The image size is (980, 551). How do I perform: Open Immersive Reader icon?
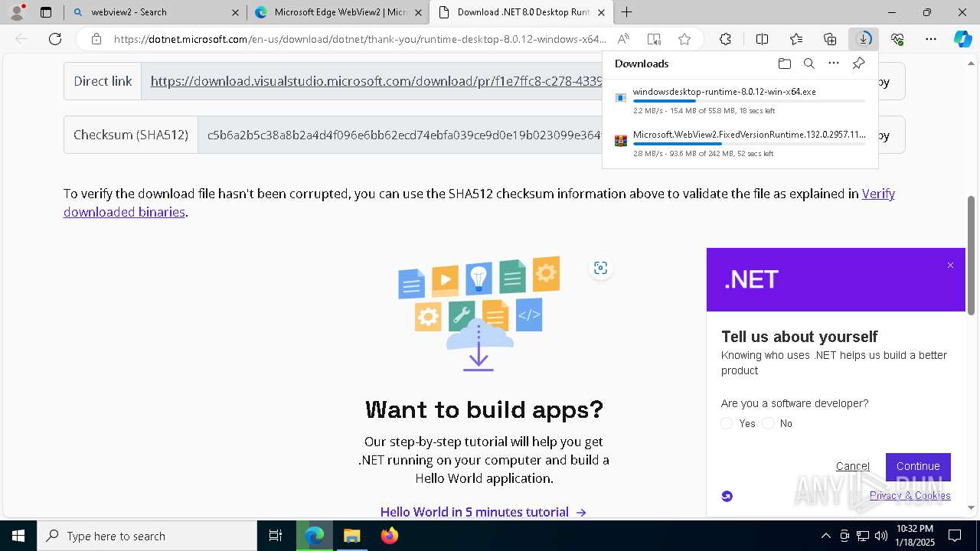click(654, 39)
